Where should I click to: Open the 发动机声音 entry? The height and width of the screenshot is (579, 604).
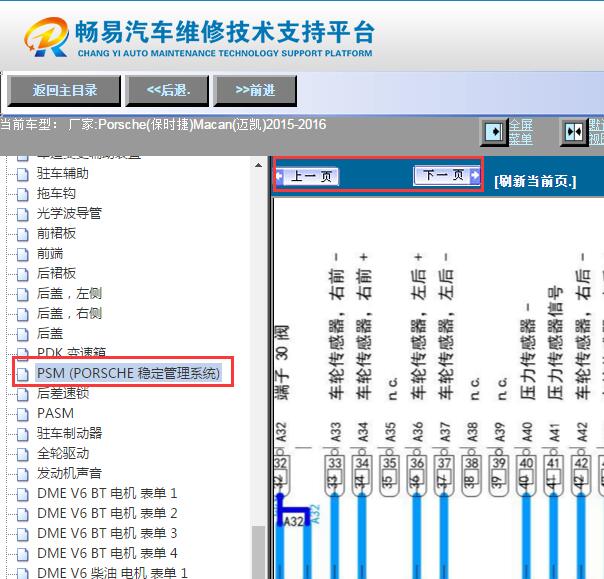pyautogui.click(x=69, y=473)
